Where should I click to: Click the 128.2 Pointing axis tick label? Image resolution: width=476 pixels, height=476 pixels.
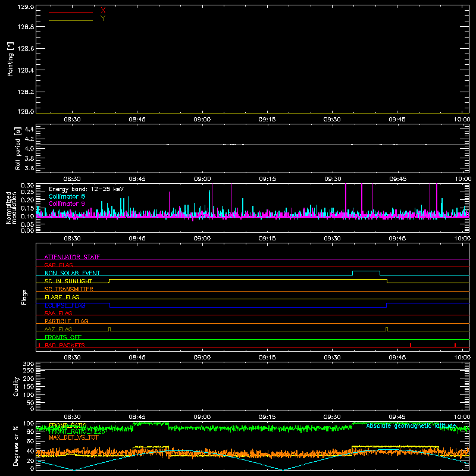click(26, 92)
